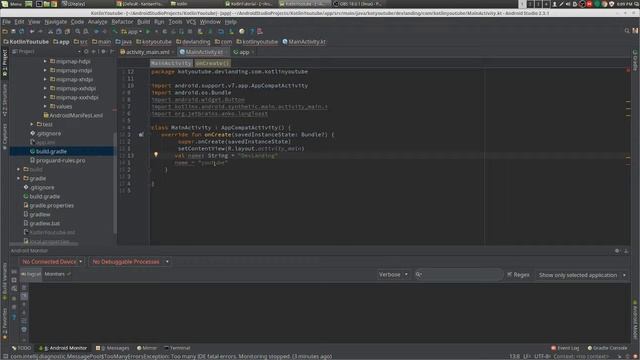Viewport: 640px width, 360px height.
Task: Click the Find magnifier toolbar icon
Action: [78, 31]
